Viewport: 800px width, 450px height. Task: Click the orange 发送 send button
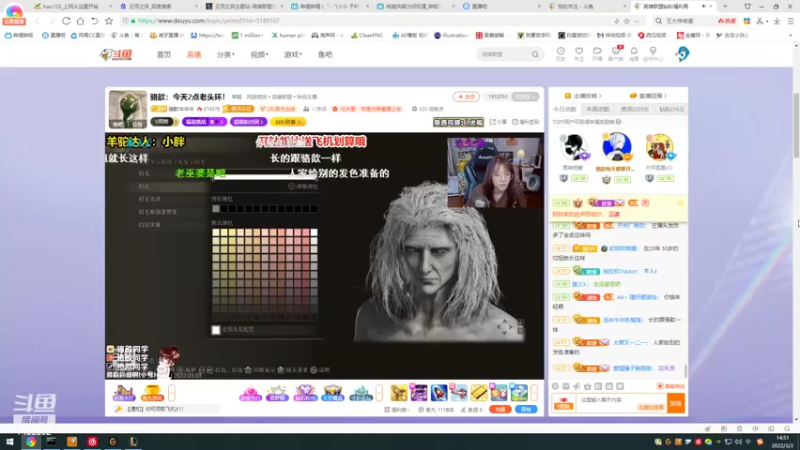[x=676, y=403]
